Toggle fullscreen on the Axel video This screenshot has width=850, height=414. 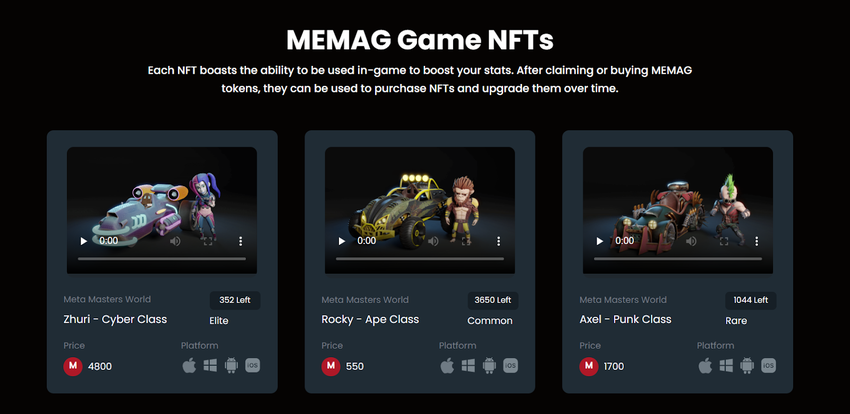click(723, 241)
